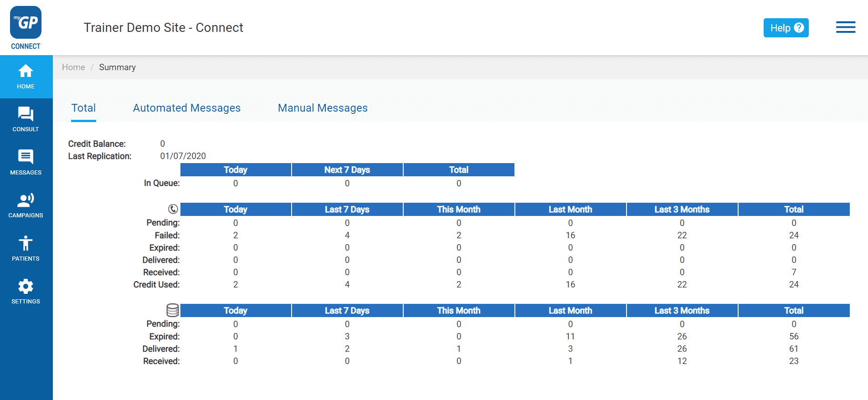
Task: Follow the Home breadcrumb link
Action: tap(73, 67)
